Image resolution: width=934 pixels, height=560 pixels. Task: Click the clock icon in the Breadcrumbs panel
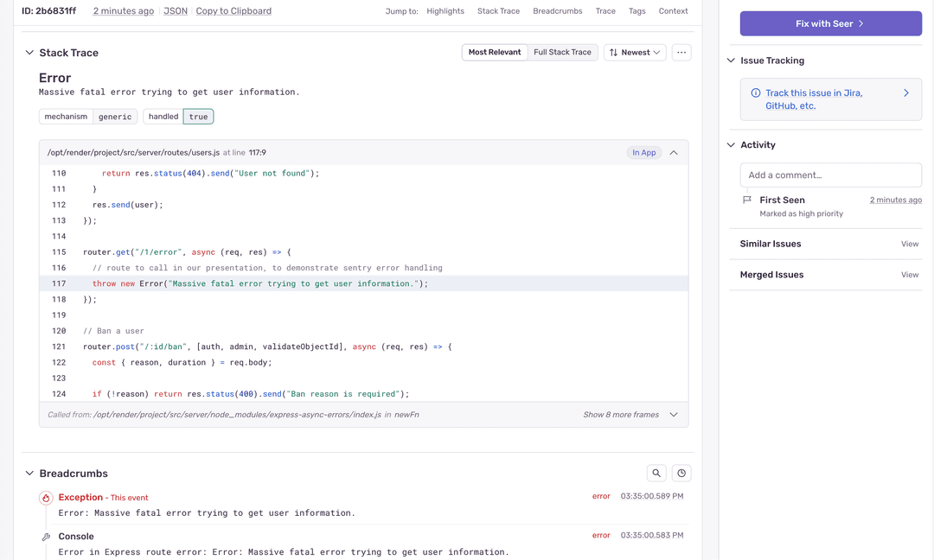(681, 473)
